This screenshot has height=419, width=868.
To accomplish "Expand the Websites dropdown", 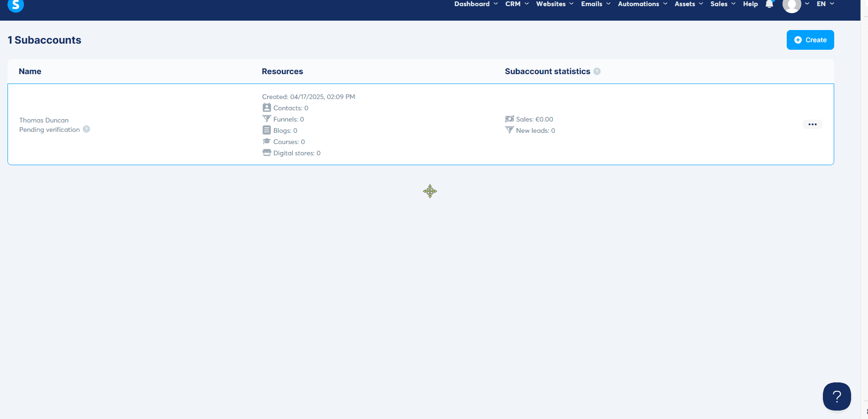I will pos(554,4).
